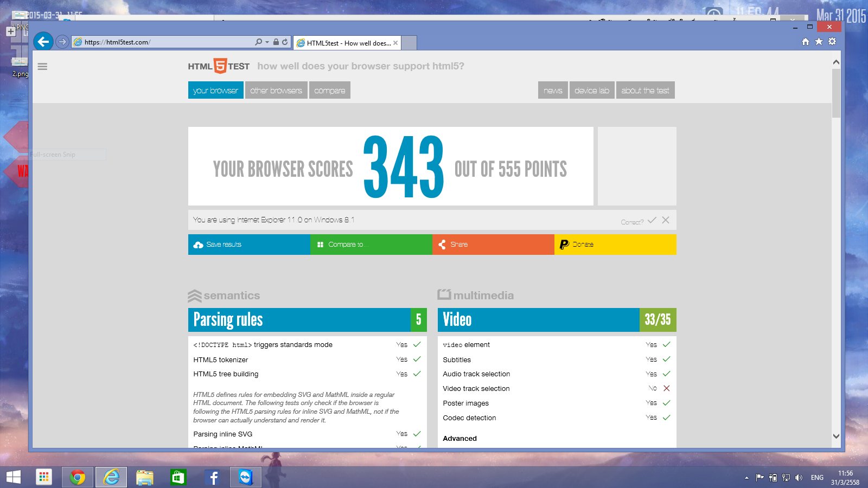Click 'HTML5 tree building' row

[308, 374]
